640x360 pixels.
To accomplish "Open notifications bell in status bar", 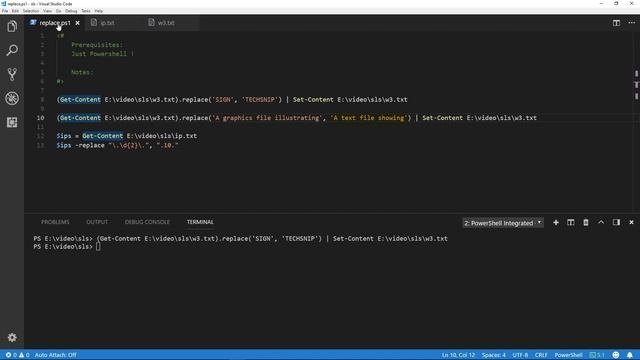I will (630, 355).
